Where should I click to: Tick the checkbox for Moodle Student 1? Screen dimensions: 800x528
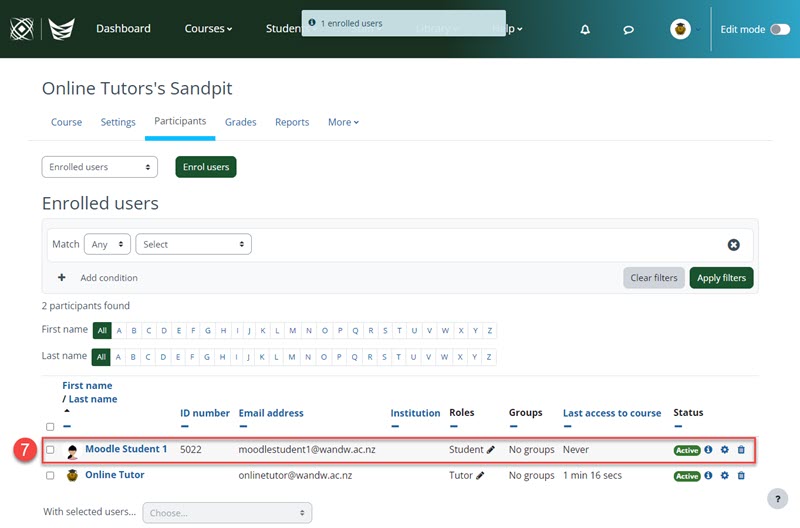[x=50, y=450]
